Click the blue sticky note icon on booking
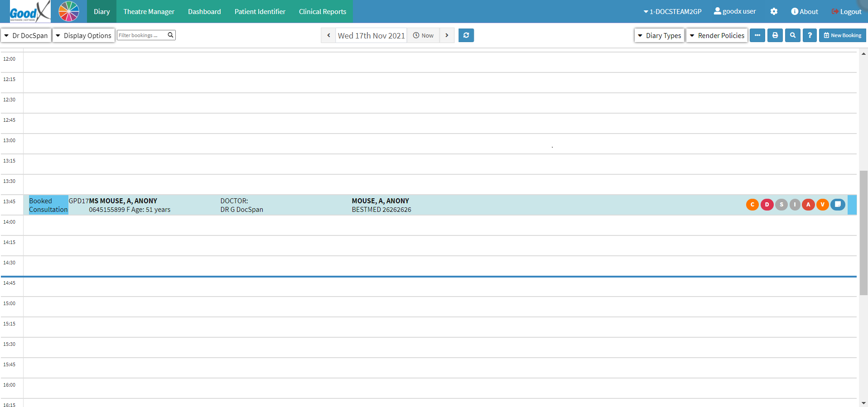 click(838, 205)
